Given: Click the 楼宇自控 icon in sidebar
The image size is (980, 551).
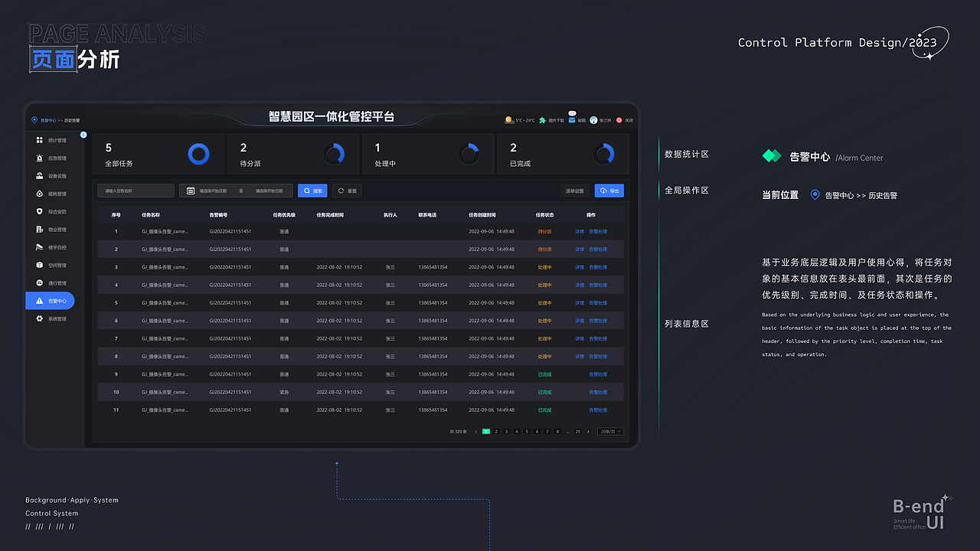Looking at the screenshot, I should tap(40, 247).
